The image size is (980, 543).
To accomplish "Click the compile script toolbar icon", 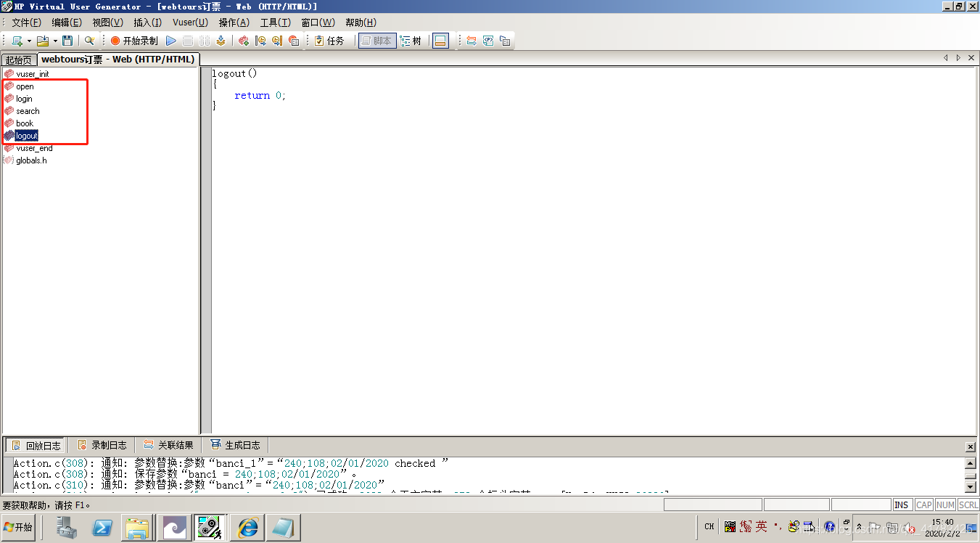I will tap(221, 41).
